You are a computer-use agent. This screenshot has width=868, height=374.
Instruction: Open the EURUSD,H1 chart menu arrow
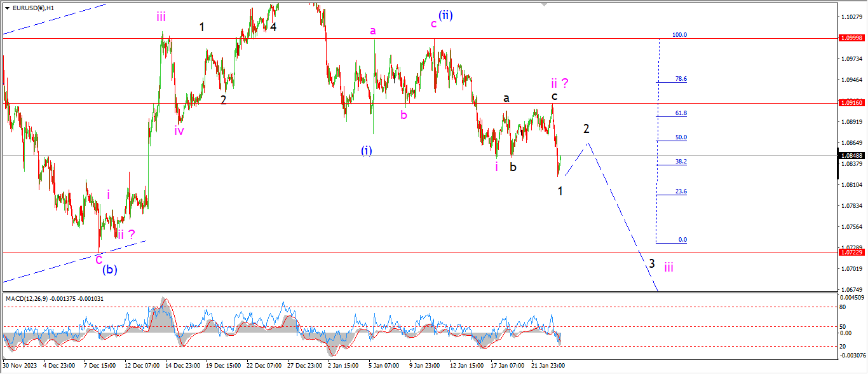[8, 8]
